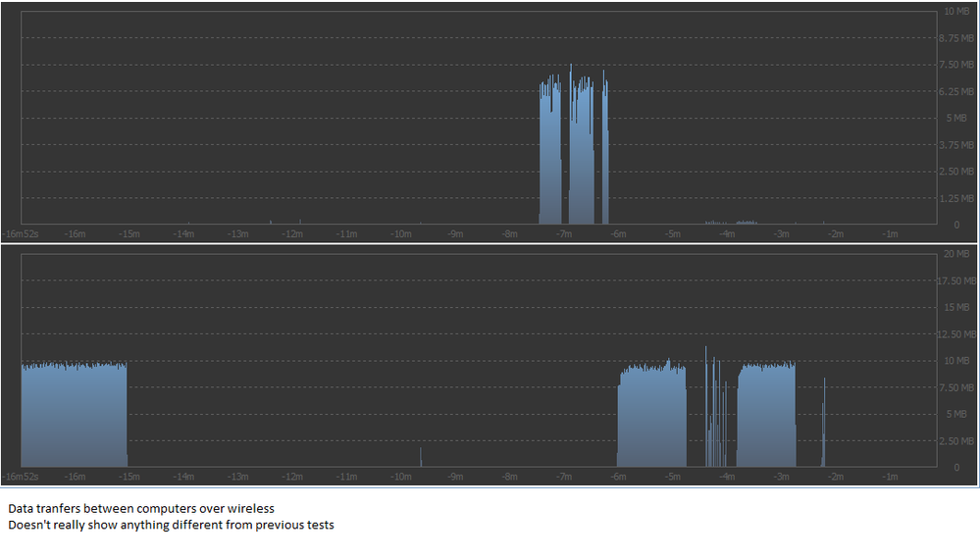This screenshot has width=980, height=558.
Task: Select the 5 MB label in the 10 MB-scale graph
Action: 956,118
